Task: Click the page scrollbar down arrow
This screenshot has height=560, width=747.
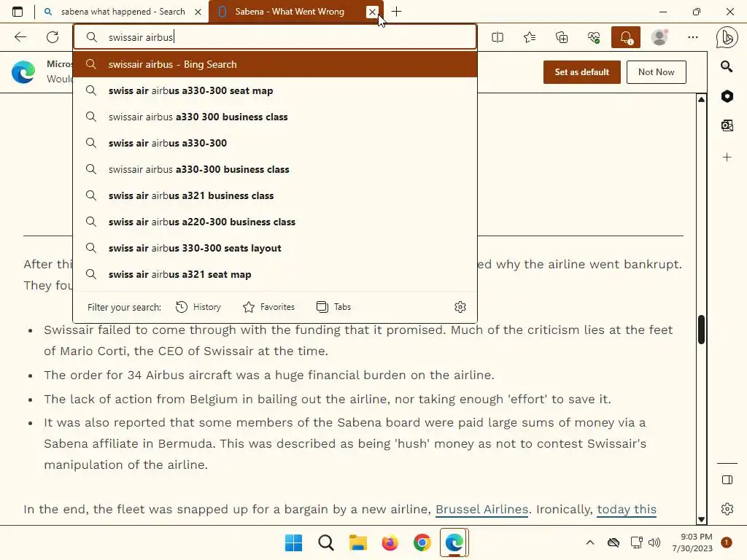Action: pyautogui.click(x=701, y=519)
